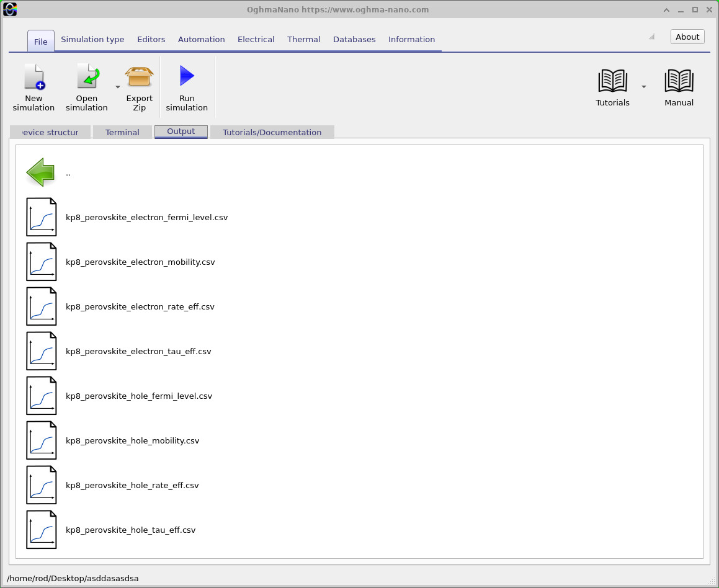Click the kp8_perovskite_hole_tau_eff.csv plot icon
This screenshot has width=719, height=588.
[42, 530]
